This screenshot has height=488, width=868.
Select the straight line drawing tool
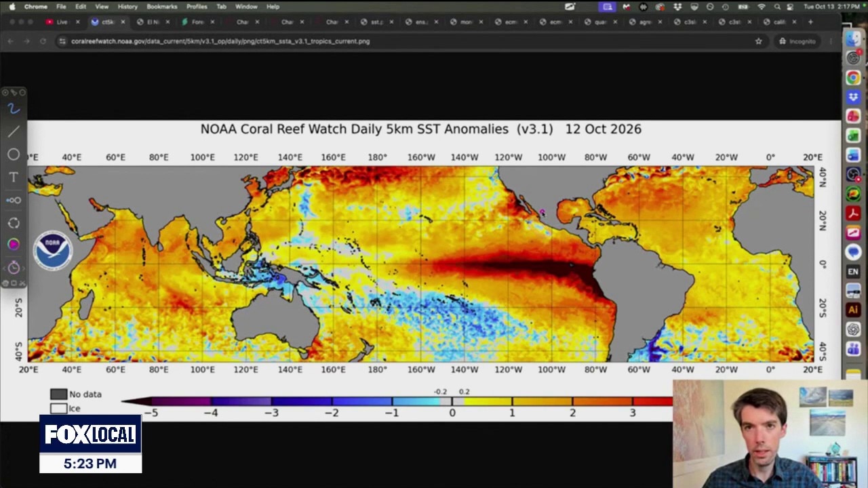[14, 131]
